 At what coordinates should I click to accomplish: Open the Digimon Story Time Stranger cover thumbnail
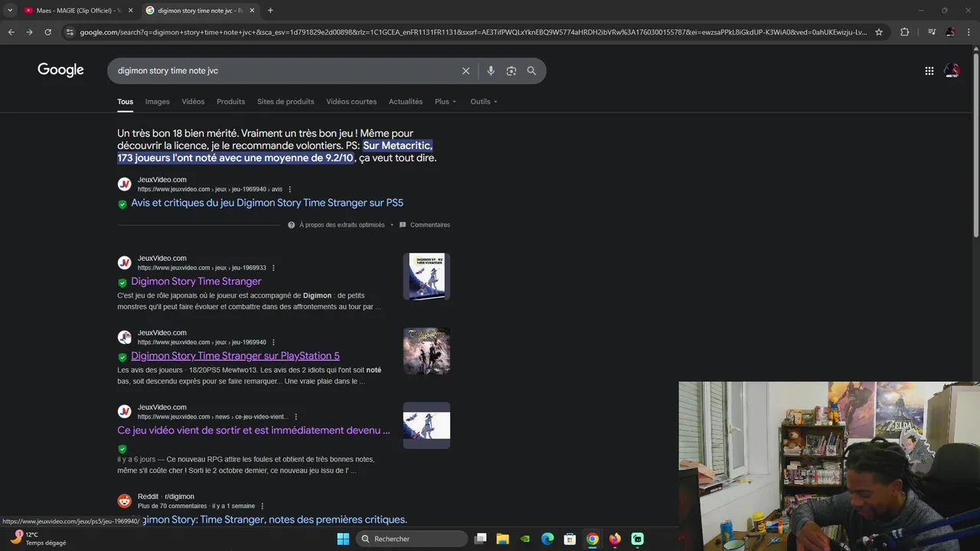click(x=426, y=276)
